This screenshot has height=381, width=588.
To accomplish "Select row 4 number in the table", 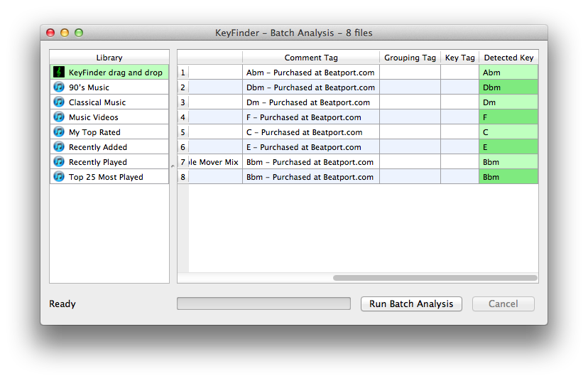I will [x=183, y=117].
